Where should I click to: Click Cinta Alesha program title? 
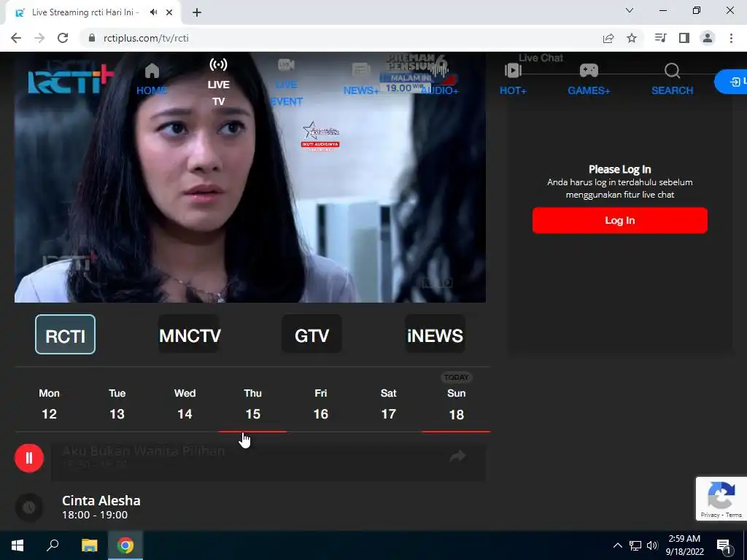click(101, 500)
